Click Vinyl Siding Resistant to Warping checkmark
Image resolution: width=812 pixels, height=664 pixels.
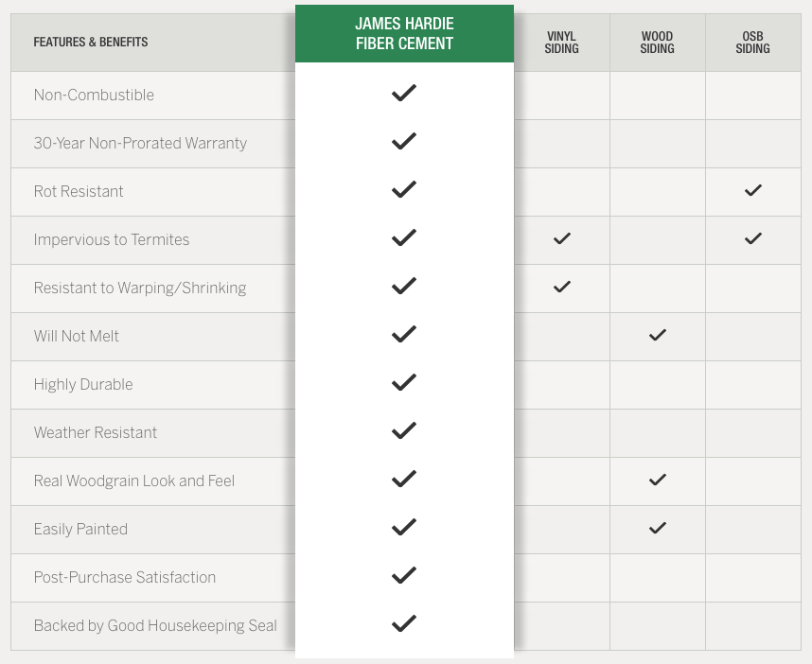click(x=562, y=287)
